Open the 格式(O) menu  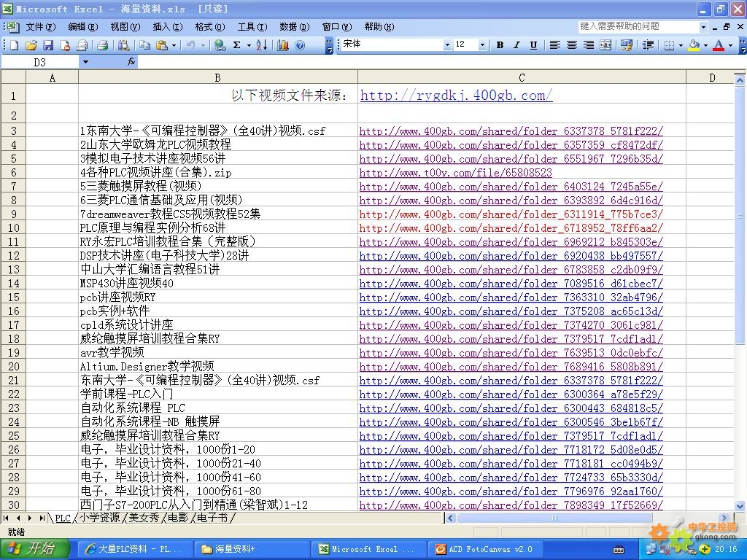click(x=210, y=27)
